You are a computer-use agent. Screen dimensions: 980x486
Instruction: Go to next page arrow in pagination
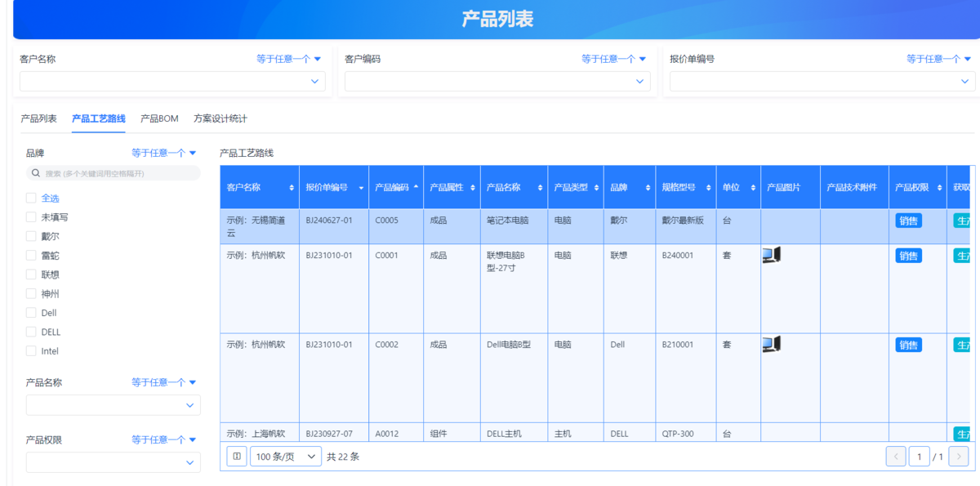point(959,457)
